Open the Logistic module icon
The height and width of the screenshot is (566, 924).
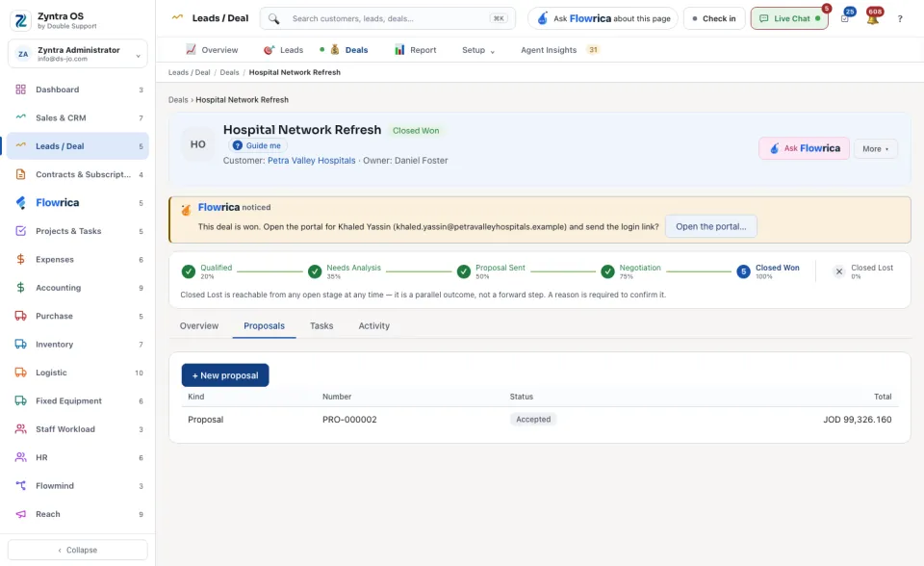tap(20, 373)
